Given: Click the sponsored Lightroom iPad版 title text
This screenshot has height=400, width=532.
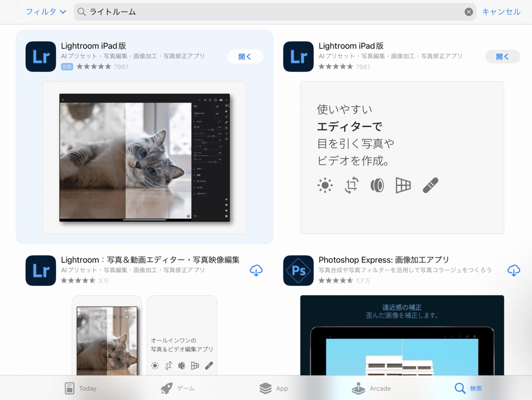Looking at the screenshot, I should pyautogui.click(x=94, y=46).
